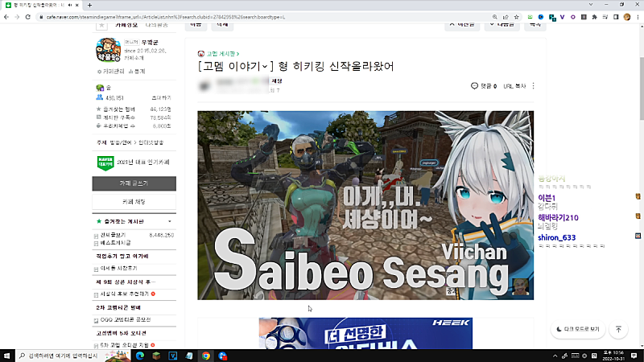The image size is (644, 362).
Task: Share this page from the address bar
Action: 506,17
